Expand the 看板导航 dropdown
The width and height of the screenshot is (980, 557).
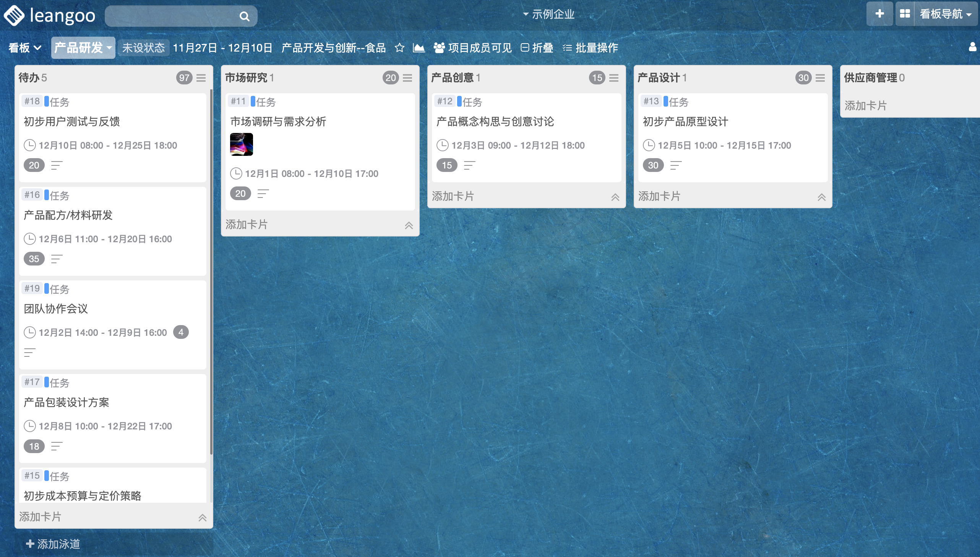[x=946, y=14]
